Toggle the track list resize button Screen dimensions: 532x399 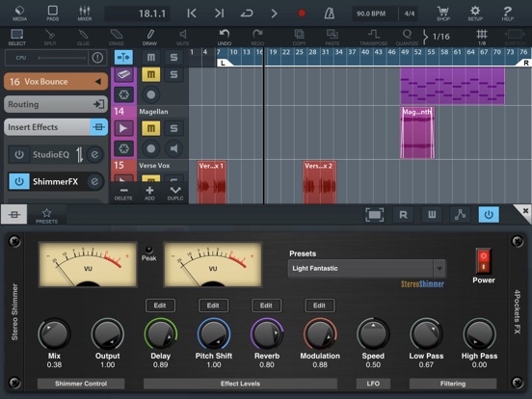coord(123,57)
